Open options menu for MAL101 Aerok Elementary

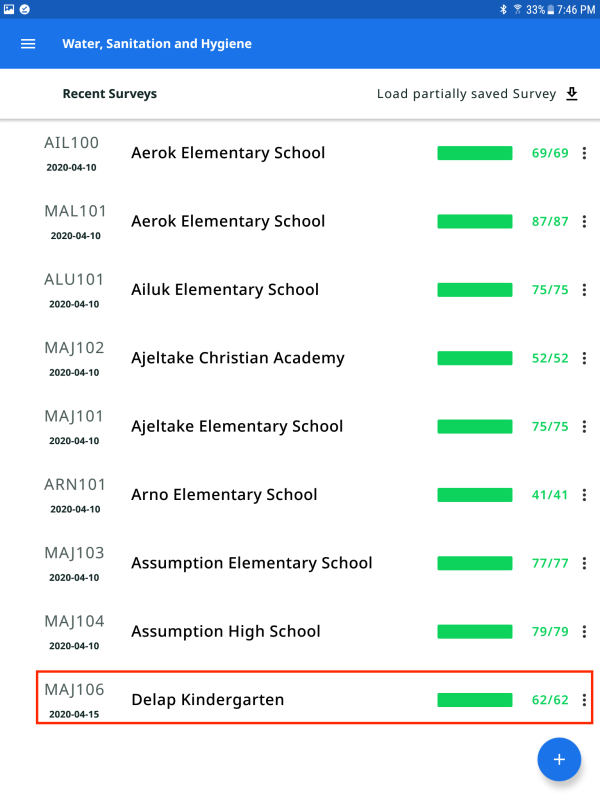point(584,221)
